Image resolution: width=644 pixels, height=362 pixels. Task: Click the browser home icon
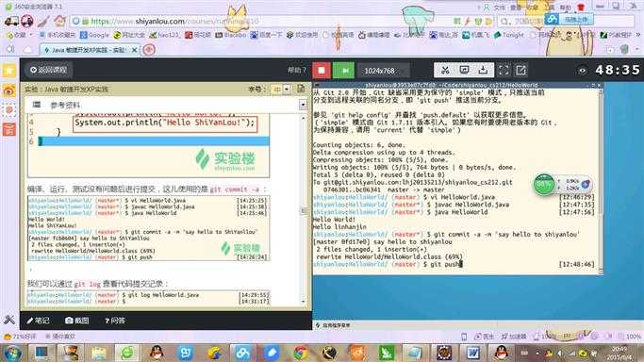(59, 21)
